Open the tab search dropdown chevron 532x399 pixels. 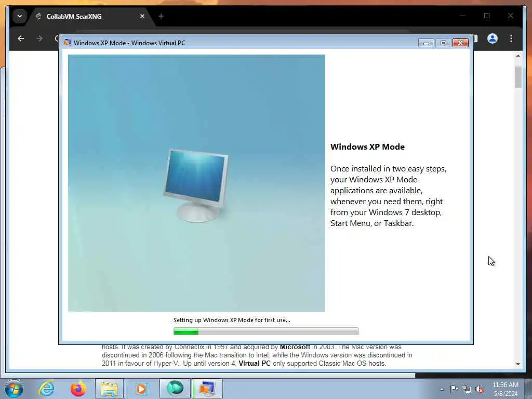pyautogui.click(x=20, y=16)
